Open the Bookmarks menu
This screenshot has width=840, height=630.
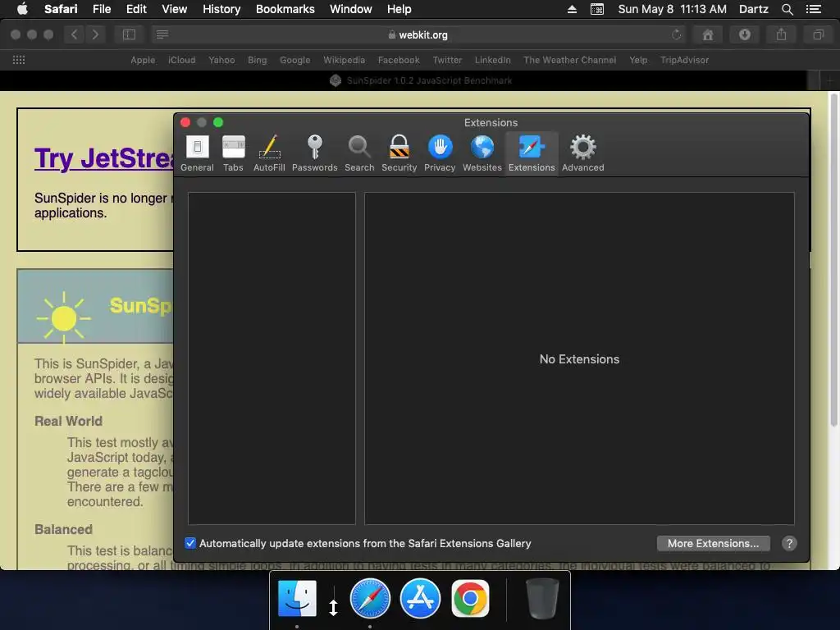[x=285, y=9]
